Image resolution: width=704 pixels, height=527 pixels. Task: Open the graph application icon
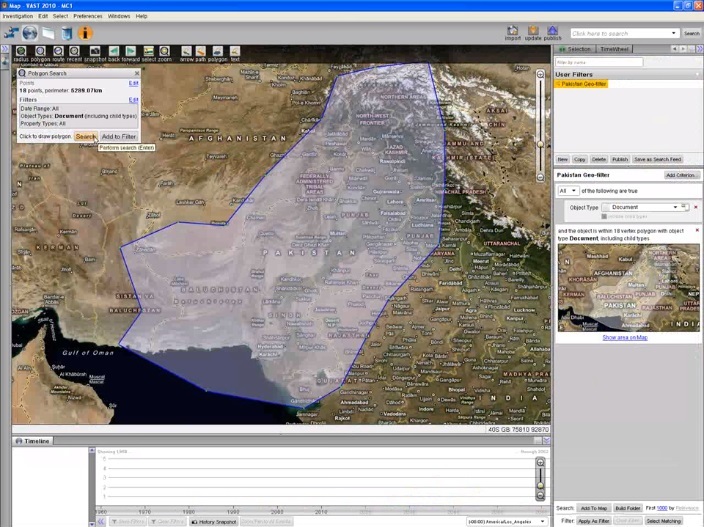click(x=12, y=33)
